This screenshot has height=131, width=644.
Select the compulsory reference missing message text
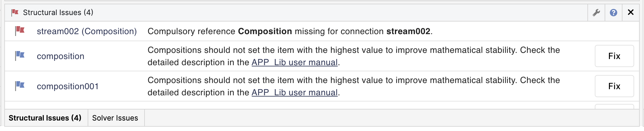click(290, 31)
